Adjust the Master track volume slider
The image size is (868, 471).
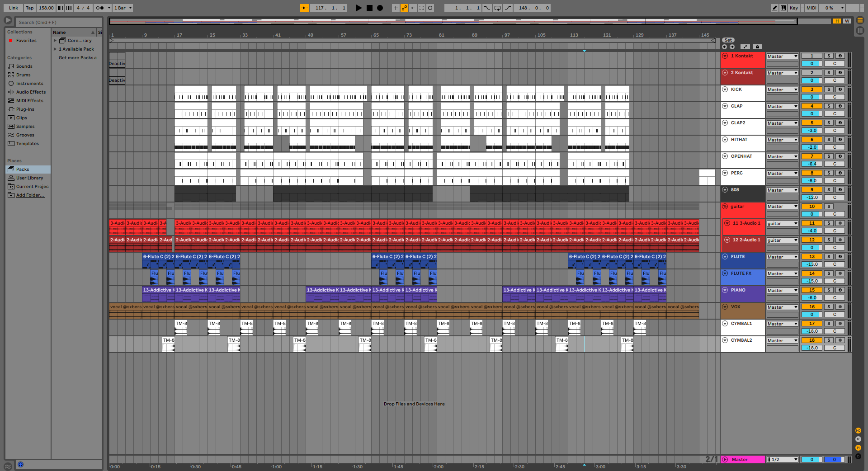(x=812, y=460)
